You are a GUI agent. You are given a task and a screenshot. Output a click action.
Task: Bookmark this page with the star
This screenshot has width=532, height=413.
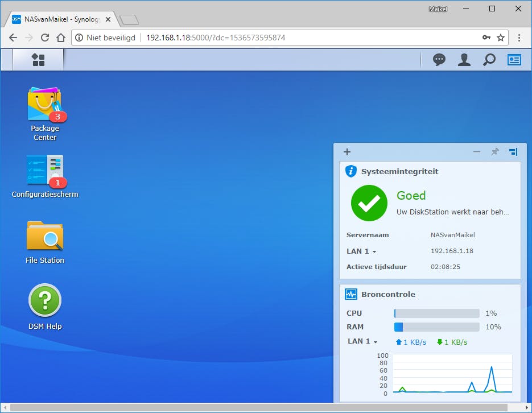click(501, 38)
